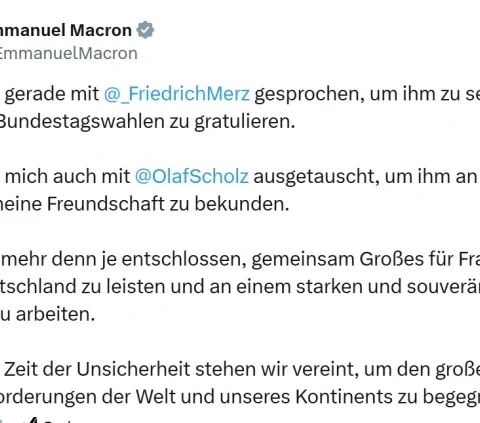480x423 pixels.
Task: Click the word gesprochen after the Merz mention
Action: (x=309, y=94)
